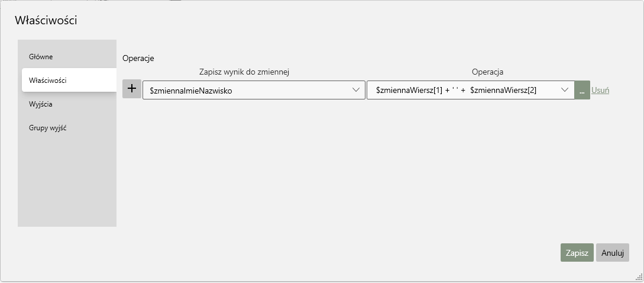The image size is (644, 283).
Task: Expand the result variable dropdown arrow
Action: tap(356, 90)
